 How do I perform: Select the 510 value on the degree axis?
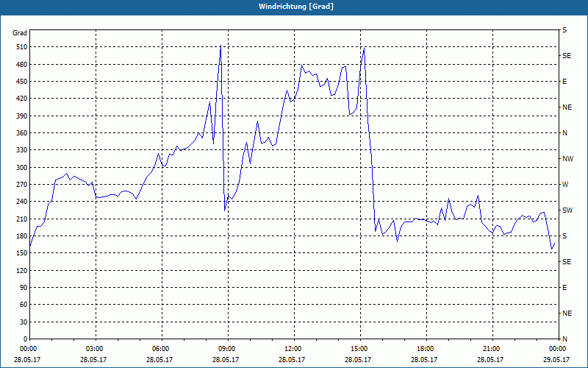tap(22, 47)
